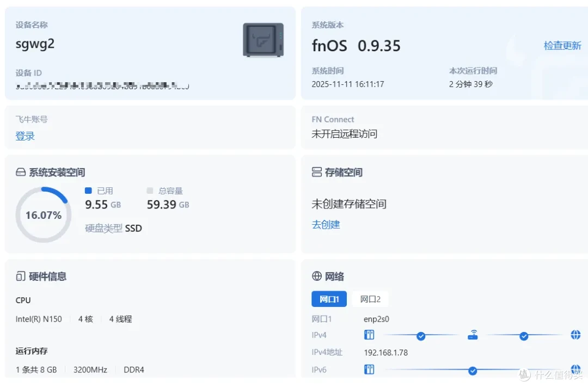Viewport: 588px width, 387px height.
Task: Click memory text 1 条共 8 GB
Action: point(36,370)
